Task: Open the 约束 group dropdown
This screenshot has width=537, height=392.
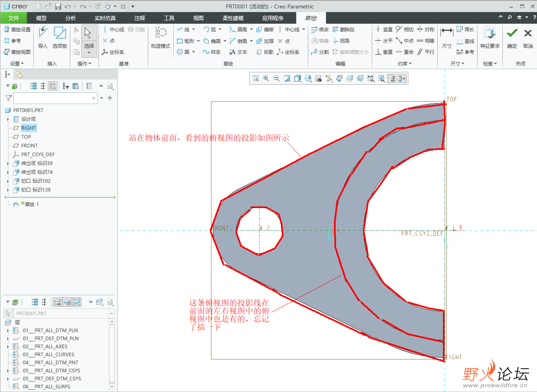Action: pos(405,63)
